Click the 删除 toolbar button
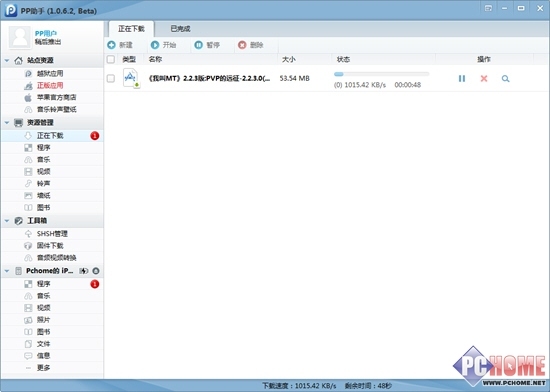 point(250,45)
